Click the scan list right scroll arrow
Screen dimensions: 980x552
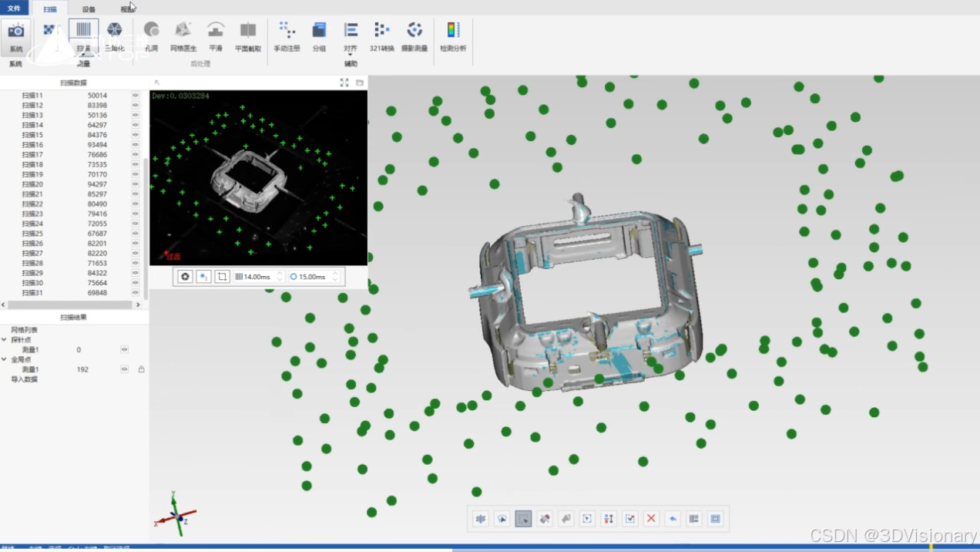pyautogui.click(x=139, y=305)
